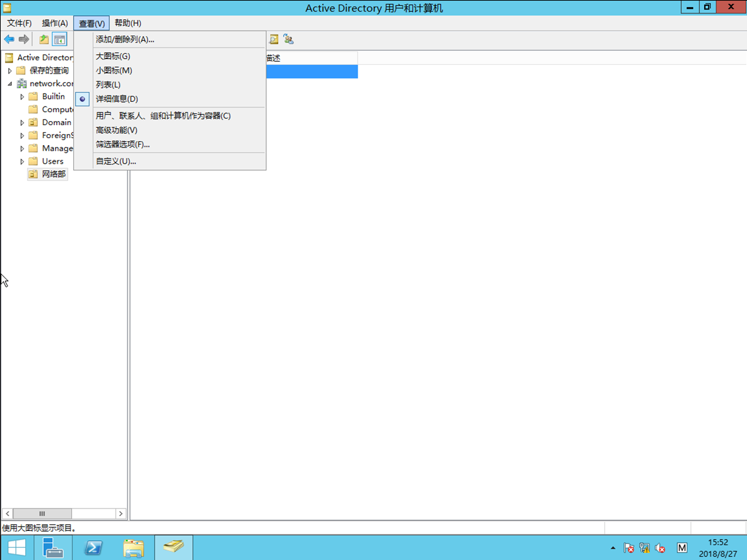Open the Windows Start button
Viewport: 747px width, 560px height.
click(x=16, y=548)
